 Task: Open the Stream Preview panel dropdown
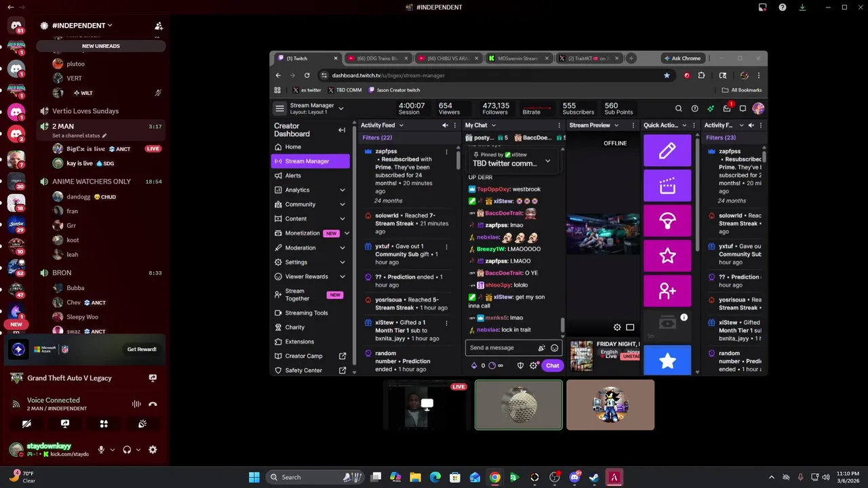tap(616, 125)
